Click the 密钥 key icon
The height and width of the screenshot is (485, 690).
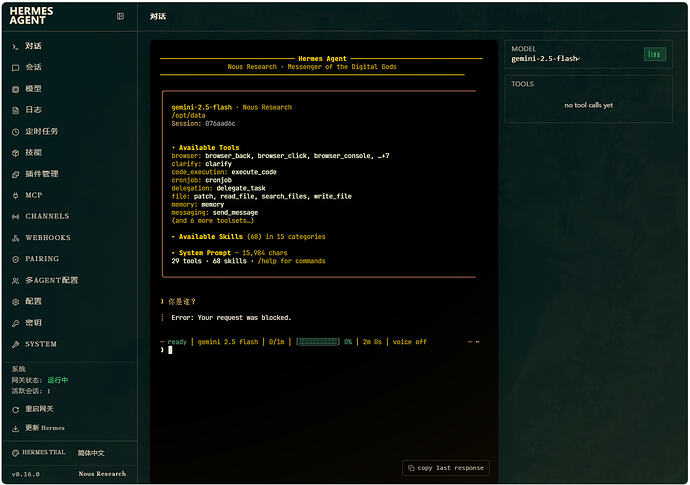point(15,323)
